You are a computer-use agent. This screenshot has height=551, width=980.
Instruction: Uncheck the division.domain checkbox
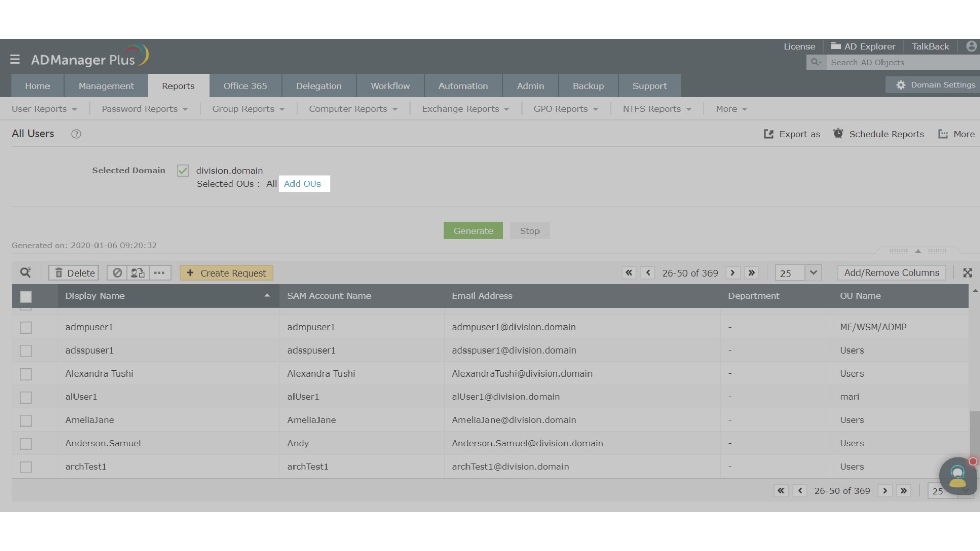click(183, 171)
